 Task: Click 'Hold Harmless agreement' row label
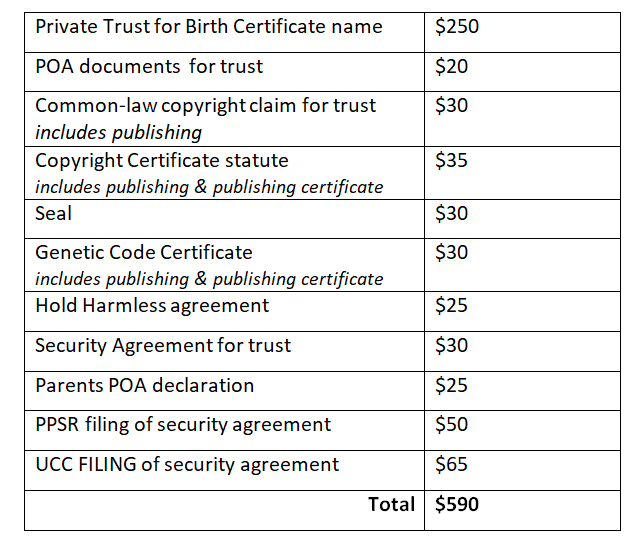(151, 305)
